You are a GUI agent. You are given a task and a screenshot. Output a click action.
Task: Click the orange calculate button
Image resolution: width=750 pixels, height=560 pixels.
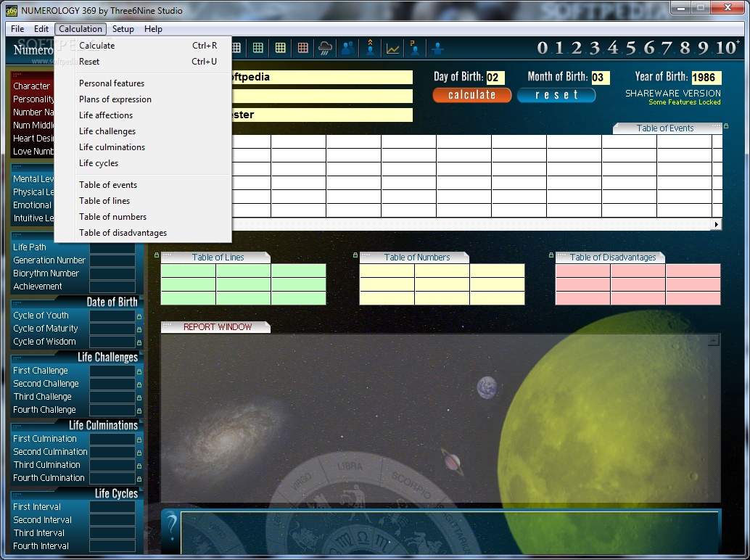(471, 95)
